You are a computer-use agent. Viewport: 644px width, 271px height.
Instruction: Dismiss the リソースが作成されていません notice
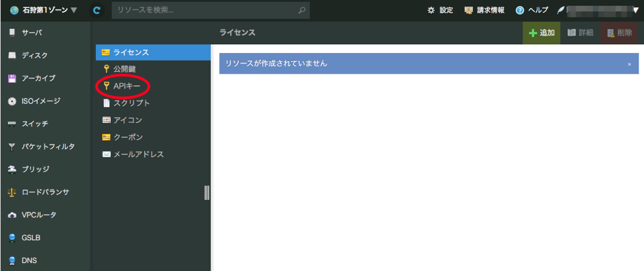(x=629, y=64)
